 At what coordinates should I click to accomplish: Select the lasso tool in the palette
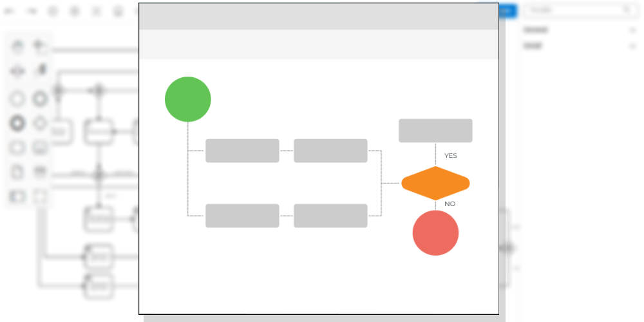point(40,46)
